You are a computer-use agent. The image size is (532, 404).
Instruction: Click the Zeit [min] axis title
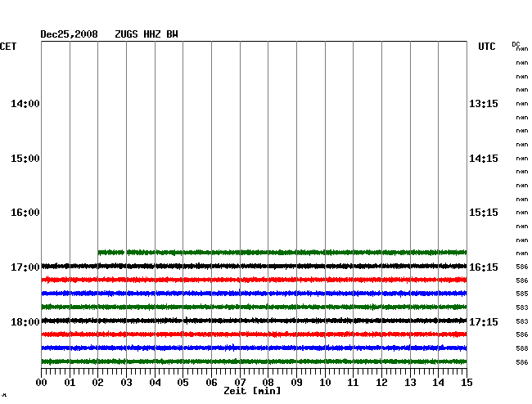[x=252, y=391]
